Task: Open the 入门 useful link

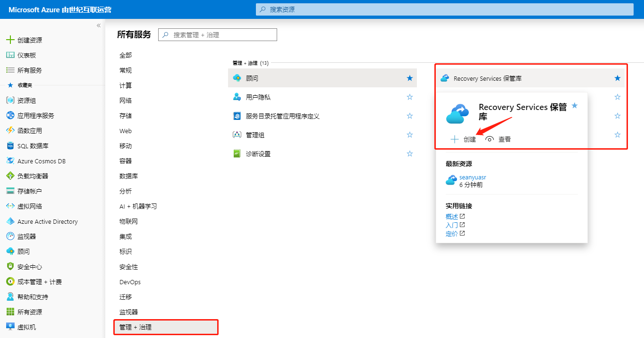Action: pos(452,225)
